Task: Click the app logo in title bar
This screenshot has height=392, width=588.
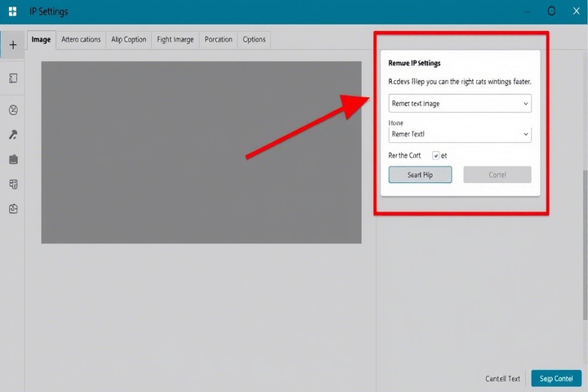Action: click(12, 11)
